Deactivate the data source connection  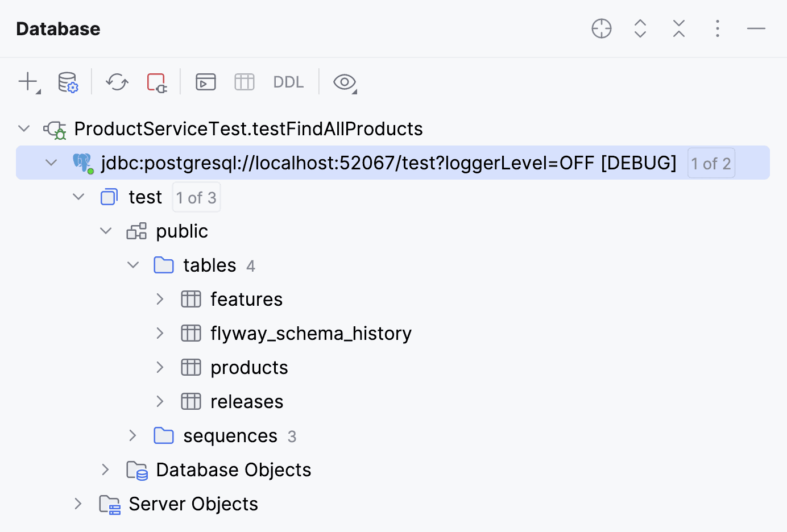pyautogui.click(x=156, y=82)
